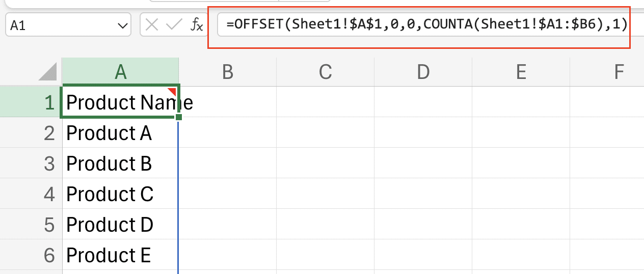Click the enter checkmark formula icon
This screenshot has width=644, height=274.
174,25
